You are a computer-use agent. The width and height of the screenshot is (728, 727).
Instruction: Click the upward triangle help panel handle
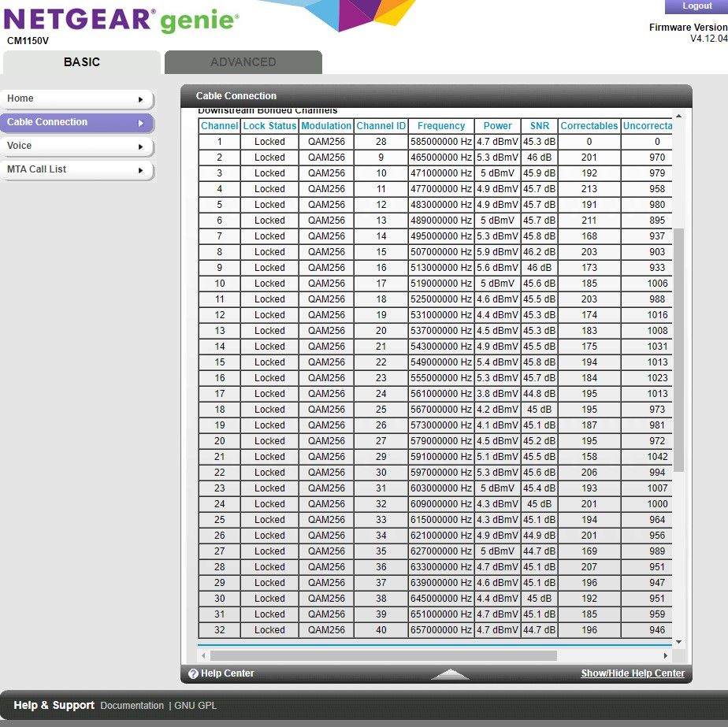[451, 674]
